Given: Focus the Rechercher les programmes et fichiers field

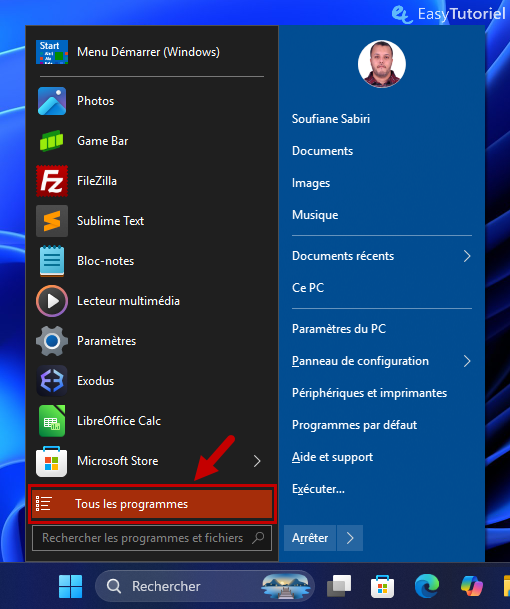Looking at the screenshot, I should pyautogui.click(x=152, y=538).
